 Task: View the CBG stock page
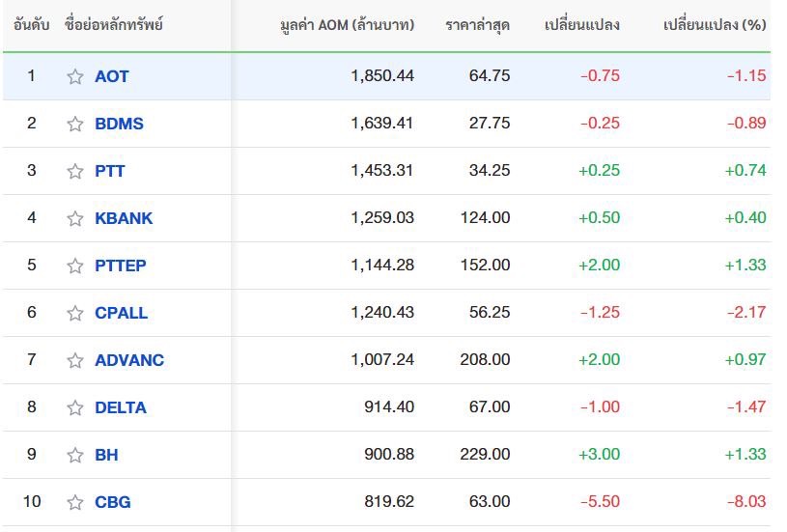pyautogui.click(x=112, y=502)
